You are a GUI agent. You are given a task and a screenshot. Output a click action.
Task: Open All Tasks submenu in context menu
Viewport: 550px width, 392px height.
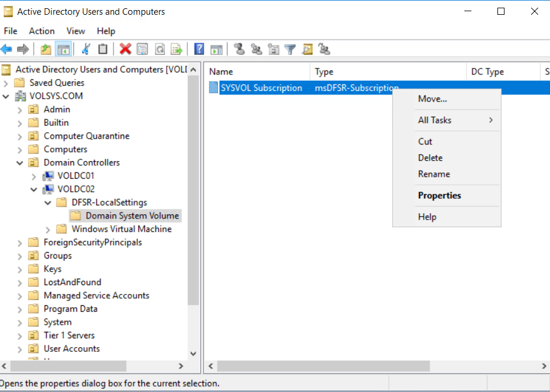click(435, 120)
